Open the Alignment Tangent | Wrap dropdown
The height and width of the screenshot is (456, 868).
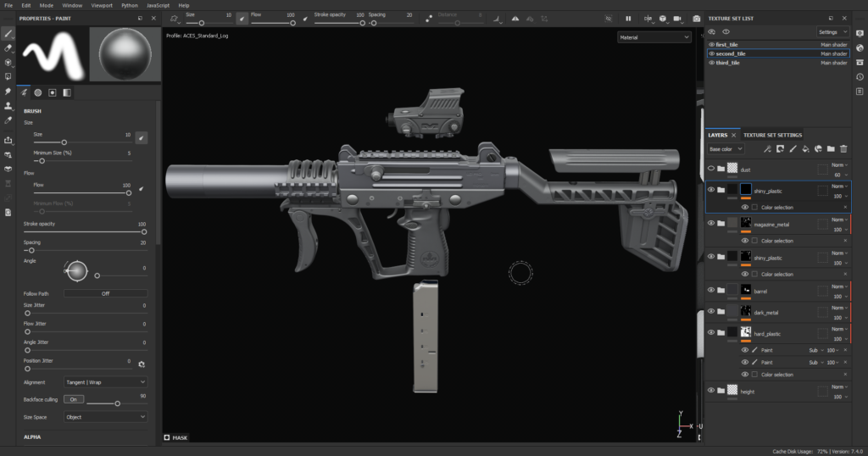click(x=105, y=382)
